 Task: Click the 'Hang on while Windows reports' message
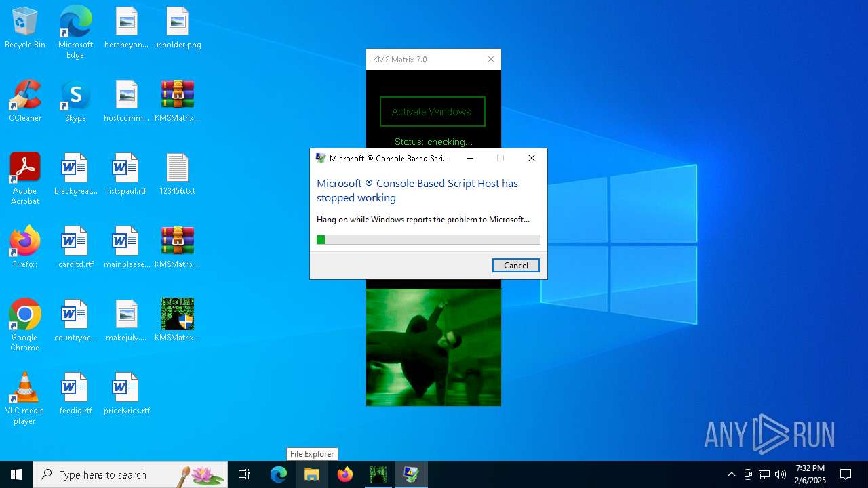423,220
